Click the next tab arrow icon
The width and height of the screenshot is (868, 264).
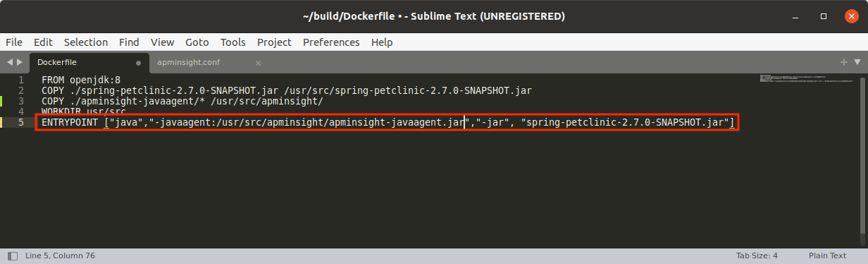click(x=19, y=62)
